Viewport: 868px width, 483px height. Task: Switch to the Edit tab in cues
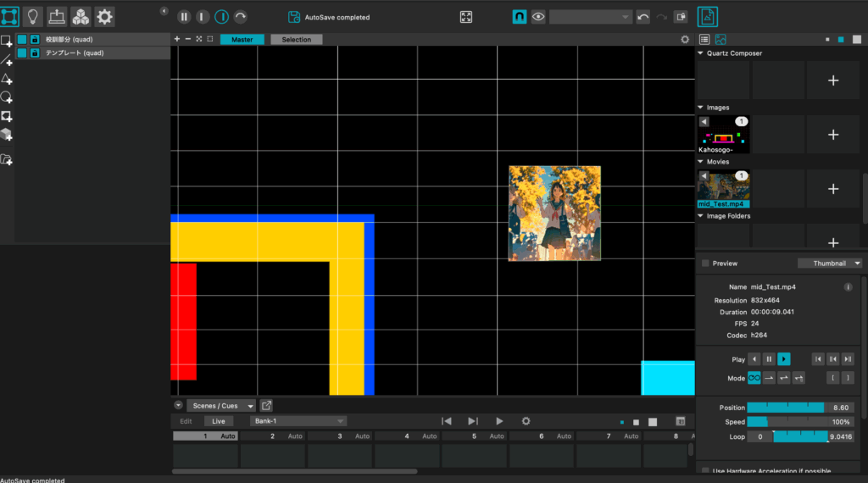[186, 421]
